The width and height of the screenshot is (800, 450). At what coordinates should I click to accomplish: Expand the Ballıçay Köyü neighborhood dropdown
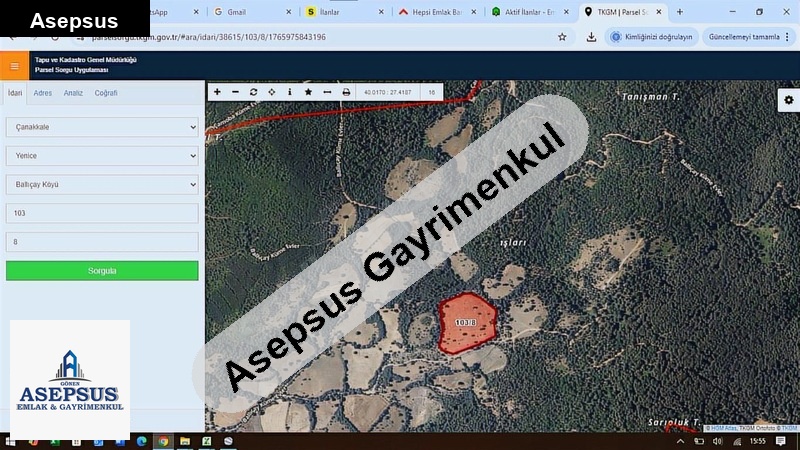102,184
